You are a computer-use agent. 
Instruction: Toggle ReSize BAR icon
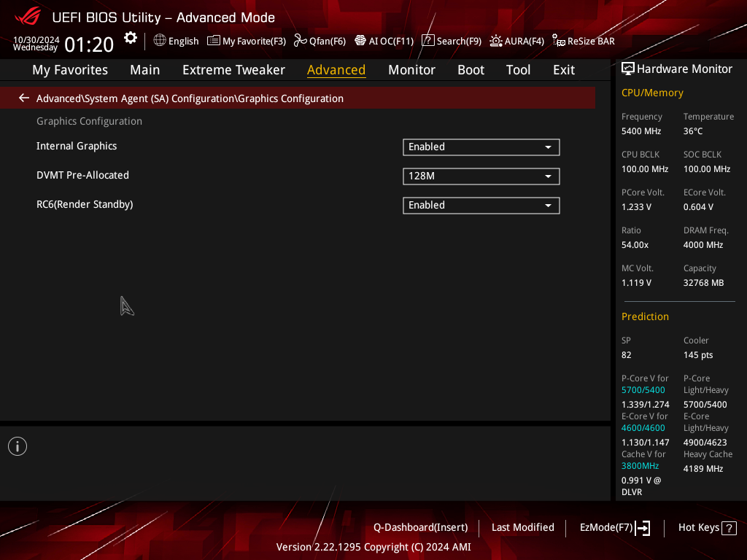point(558,41)
